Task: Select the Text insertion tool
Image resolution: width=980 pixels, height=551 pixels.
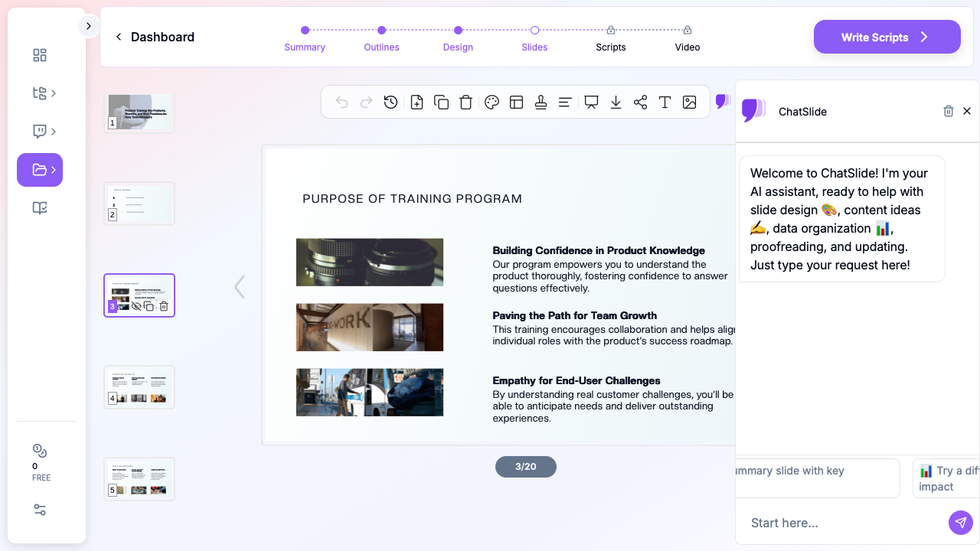Action: click(x=665, y=102)
